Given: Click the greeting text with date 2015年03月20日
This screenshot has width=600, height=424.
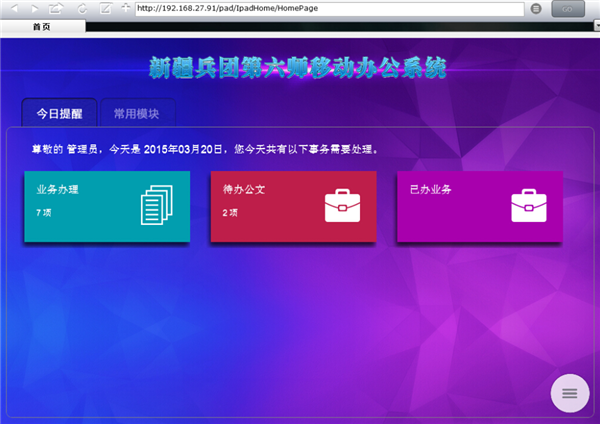Looking at the screenshot, I should point(205,149).
